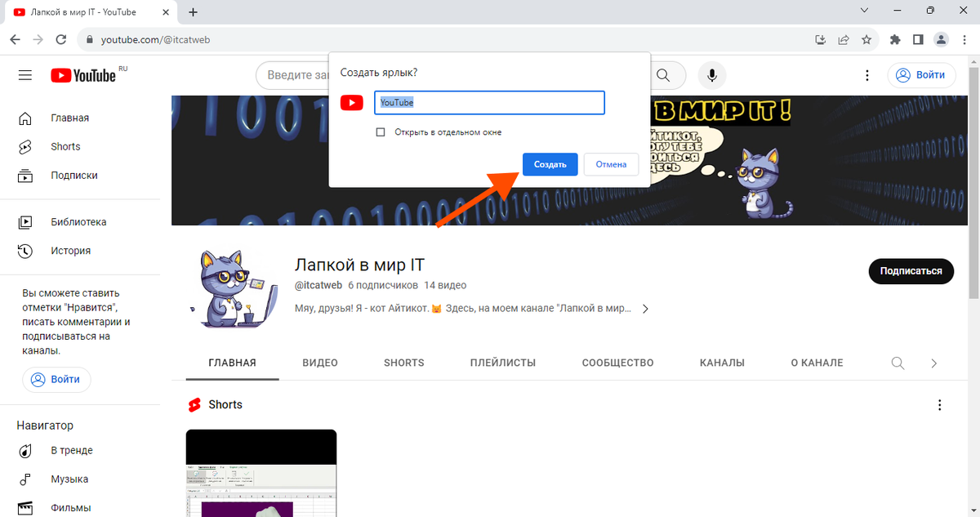Share this page from address bar
The width and height of the screenshot is (980, 517).
coord(844,39)
